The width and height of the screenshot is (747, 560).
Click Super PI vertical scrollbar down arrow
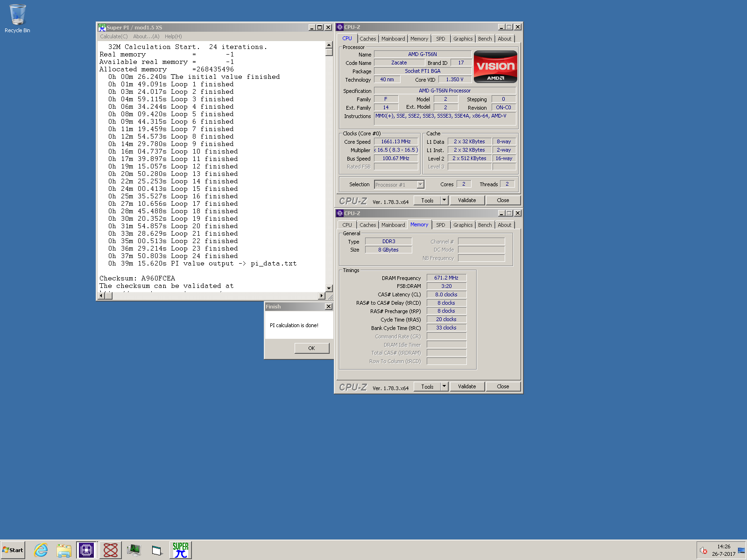[329, 288]
